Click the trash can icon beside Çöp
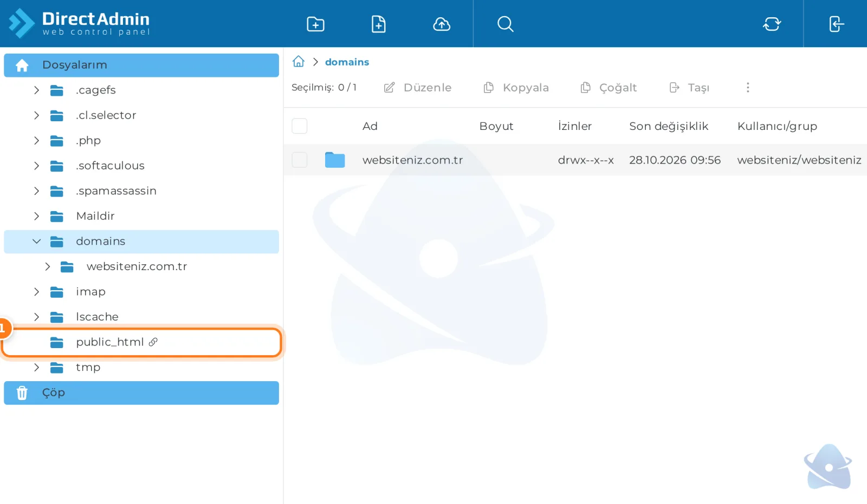867x504 pixels. (x=22, y=392)
